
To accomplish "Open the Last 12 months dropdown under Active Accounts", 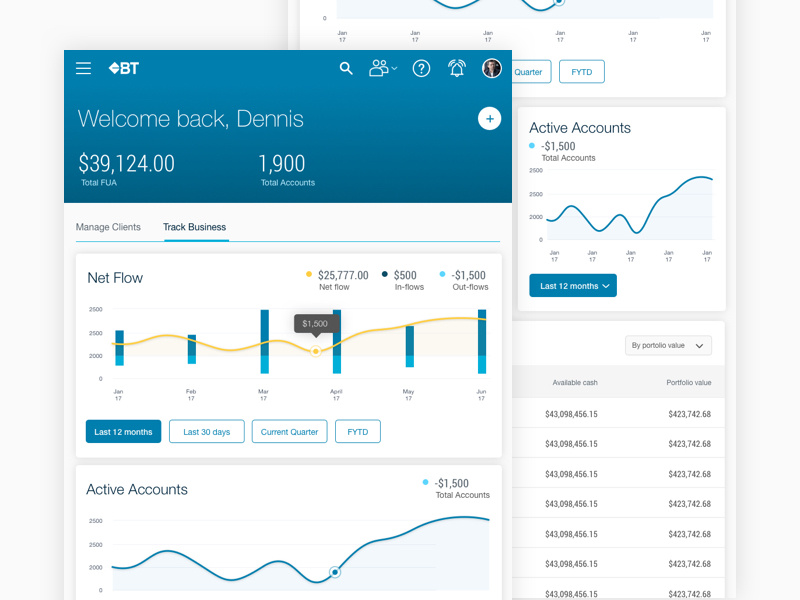I will (572, 285).
